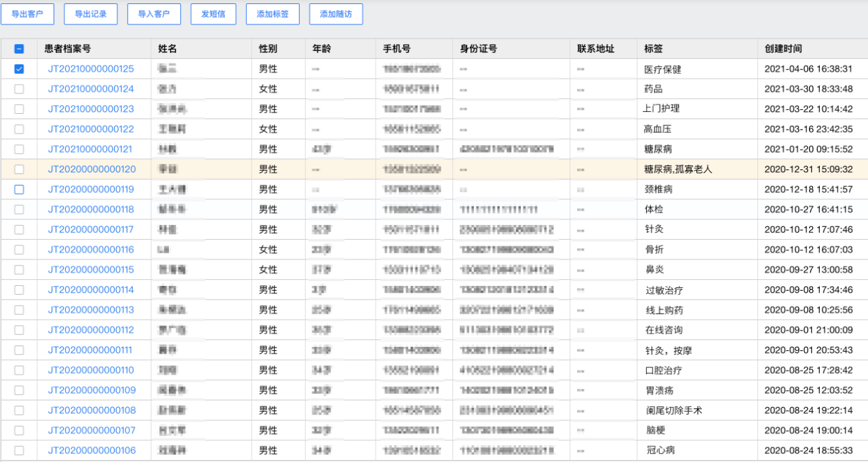Image resolution: width=868 pixels, height=462 pixels.
Task: Click the 导出客户 button
Action: [x=28, y=14]
